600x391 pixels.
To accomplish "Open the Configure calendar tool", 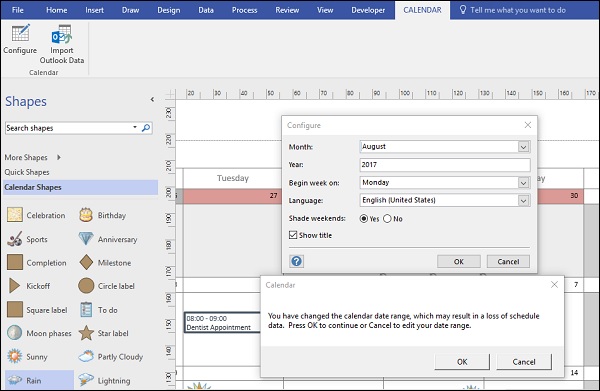I will coord(20,39).
